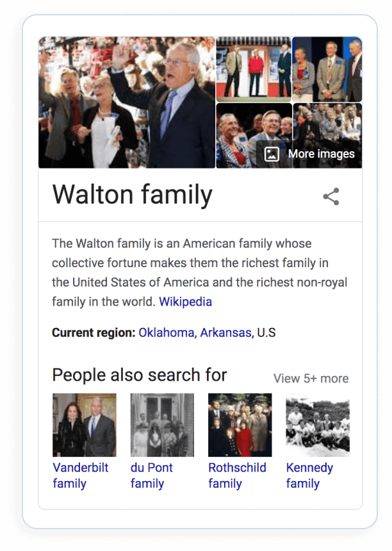Click the Vanderbilt family text link
Image resolution: width=392 pixels, height=551 pixels.
tap(81, 475)
